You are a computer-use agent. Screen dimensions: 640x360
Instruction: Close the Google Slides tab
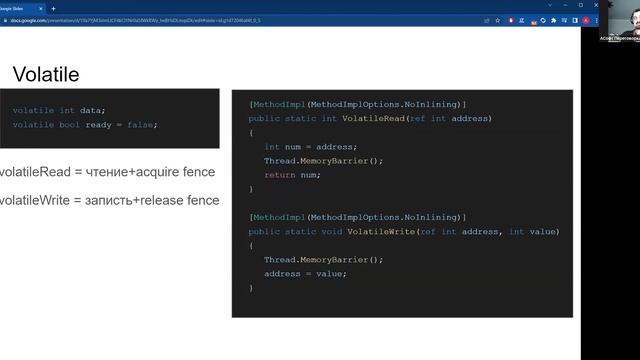pyautogui.click(x=40, y=9)
